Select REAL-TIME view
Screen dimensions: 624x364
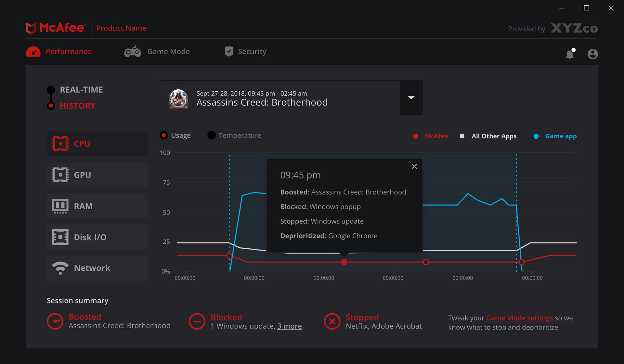75,90
